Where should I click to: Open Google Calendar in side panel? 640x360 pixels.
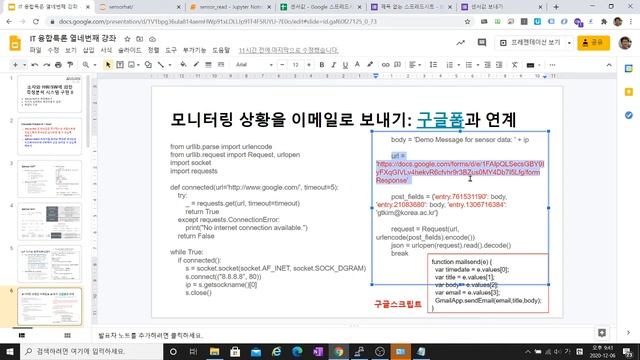click(x=629, y=69)
